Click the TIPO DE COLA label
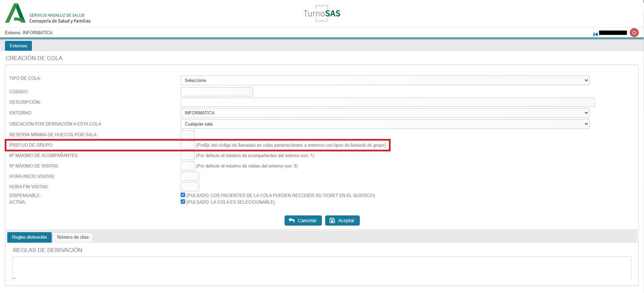Viewport: 644px width, 293px height. click(x=25, y=78)
